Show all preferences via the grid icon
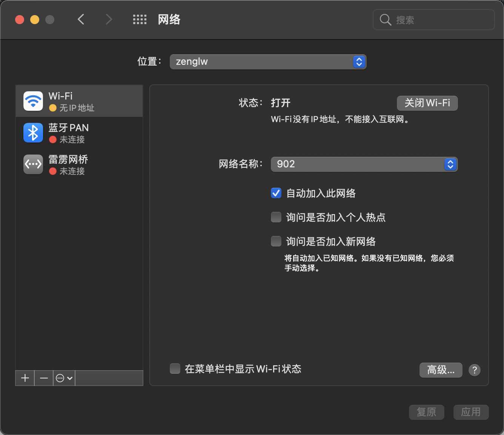Viewport: 504px width, 435px height. (140, 20)
